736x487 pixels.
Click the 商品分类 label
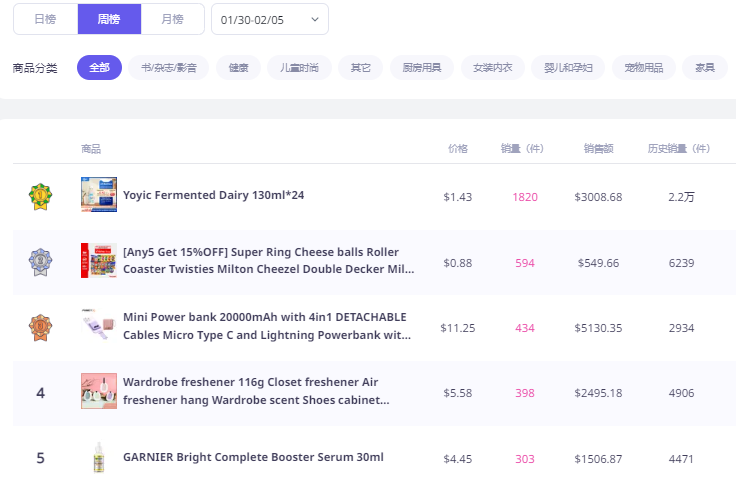(x=35, y=68)
